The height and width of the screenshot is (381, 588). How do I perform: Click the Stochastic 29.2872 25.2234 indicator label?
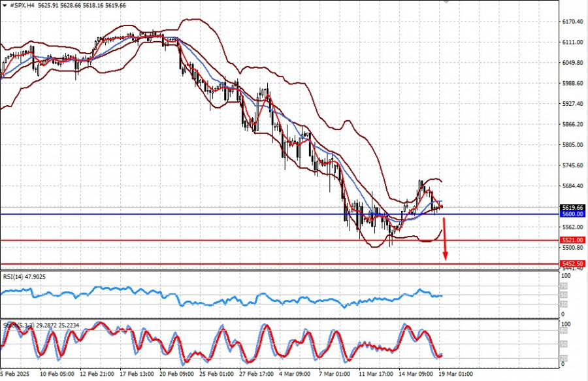coord(41,325)
